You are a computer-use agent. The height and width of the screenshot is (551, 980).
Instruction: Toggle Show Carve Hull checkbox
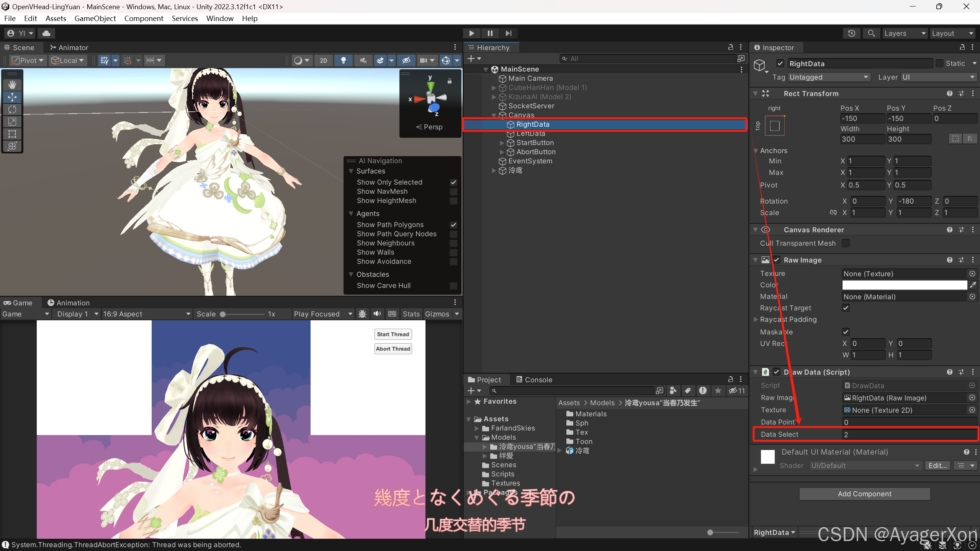[x=453, y=286]
